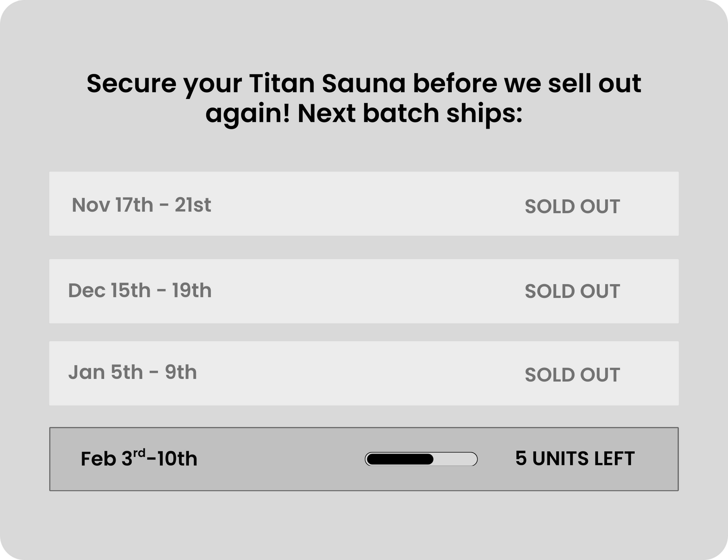Click SOLD OUT label for January batch

pyautogui.click(x=572, y=375)
